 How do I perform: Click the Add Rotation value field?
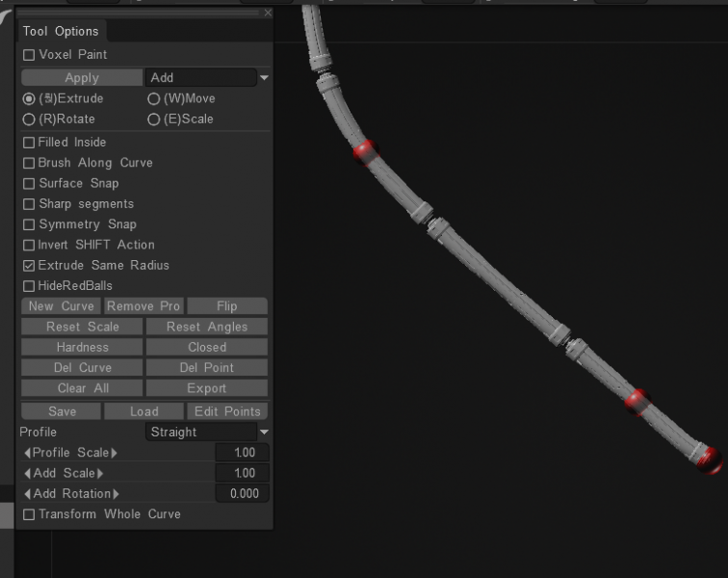pos(243,493)
